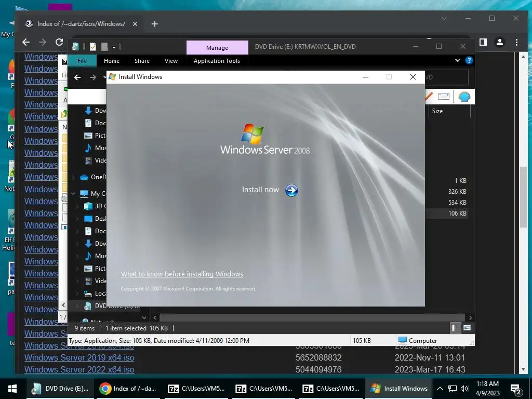This screenshot has height=399, width=532.
Task: Open Chrome side panel icon
Action: point(483,42)
